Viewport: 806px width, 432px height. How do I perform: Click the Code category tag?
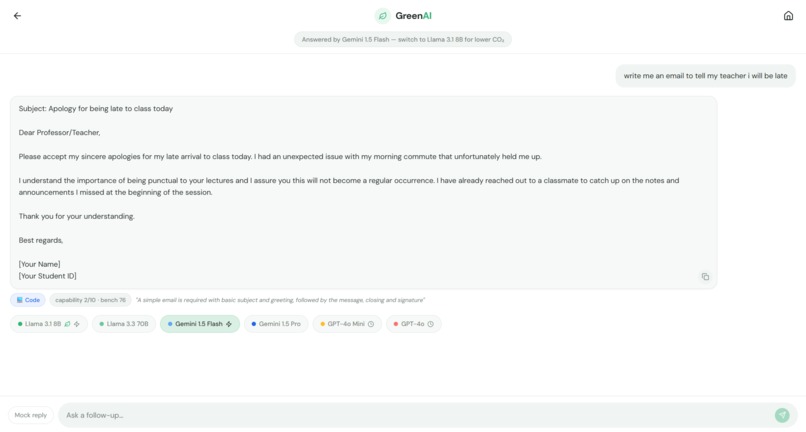pos(28,300)
